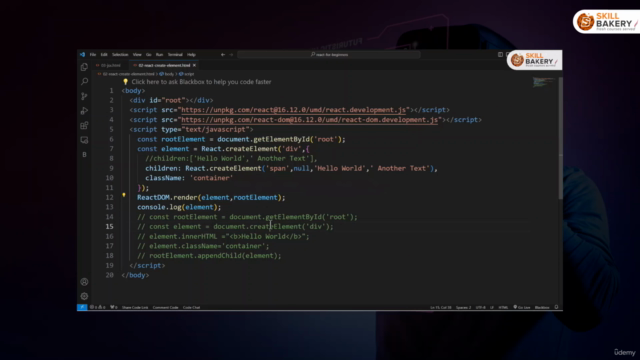Screen dimensions: 640x360
Task: Open the Run and Debug view
Action: coord(84,111)
